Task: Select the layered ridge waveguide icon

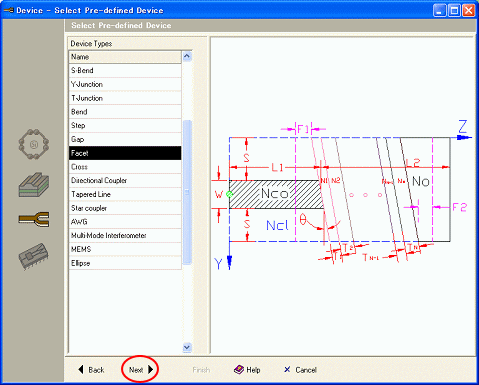Action: [x=34, y=185]
